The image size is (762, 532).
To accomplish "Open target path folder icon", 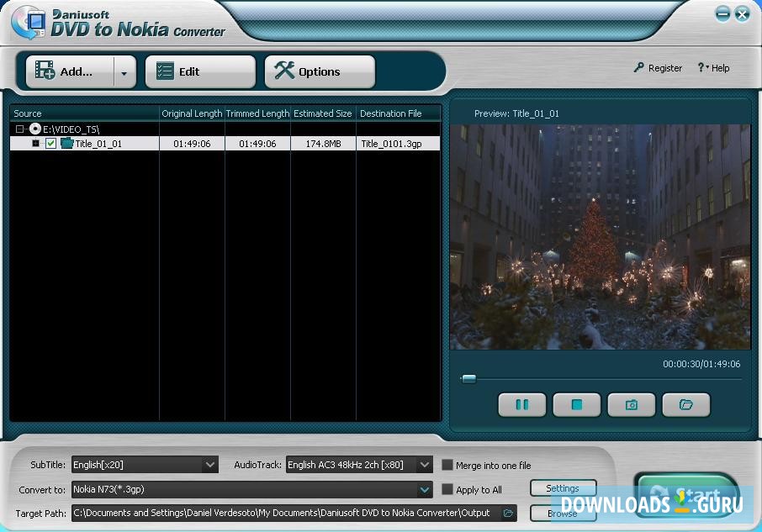I will pos(508,513).
